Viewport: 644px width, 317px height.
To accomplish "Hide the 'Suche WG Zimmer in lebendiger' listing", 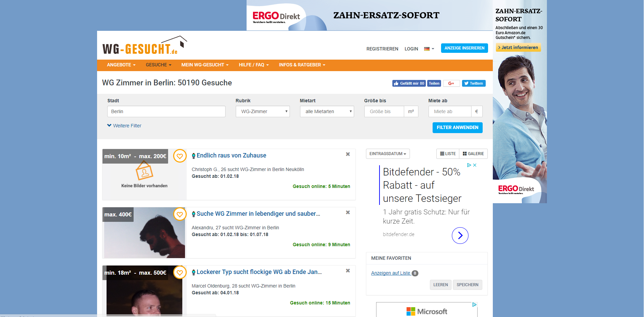I will coord(348,212).
